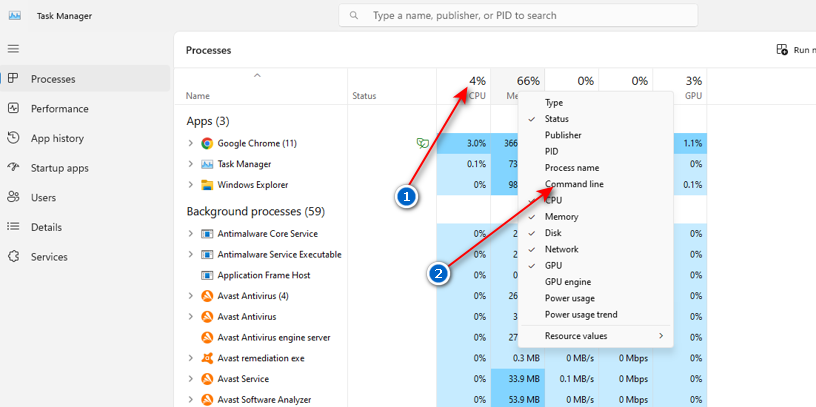Enable the Process name column option
Image resolution: width=816 pixels, height=407 pixels.
click(595, 168)
